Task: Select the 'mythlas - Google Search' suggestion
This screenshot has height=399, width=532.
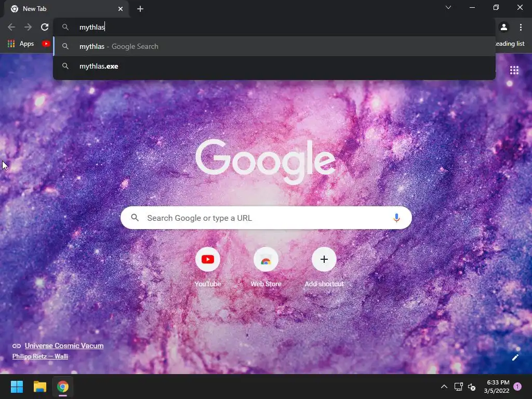Action: [274, 46]
